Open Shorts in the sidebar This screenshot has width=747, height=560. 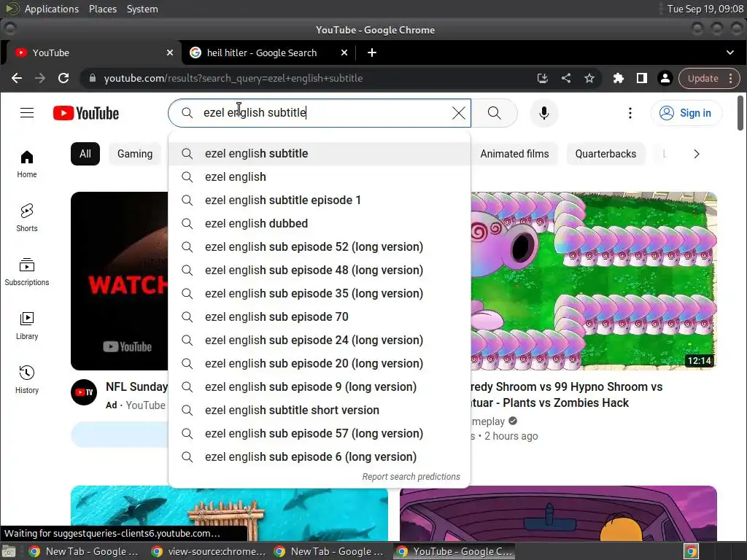tap(27, 218)
